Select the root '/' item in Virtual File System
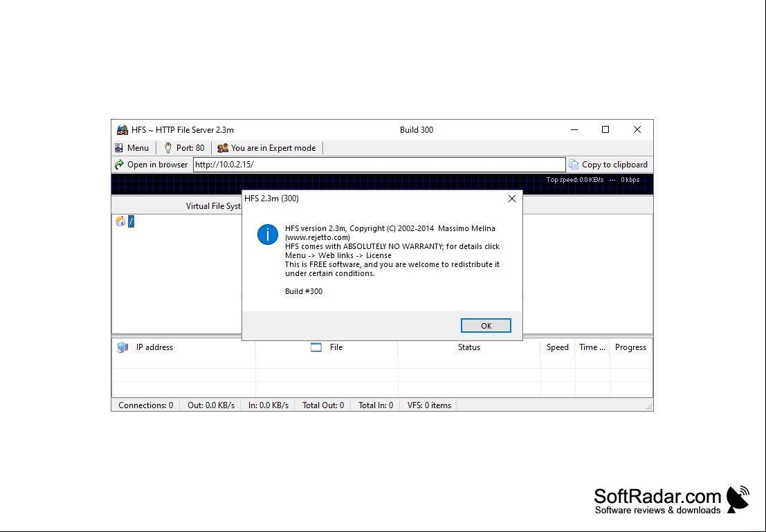The height and width of the screenshot is (532, 766). coord(131,221)
